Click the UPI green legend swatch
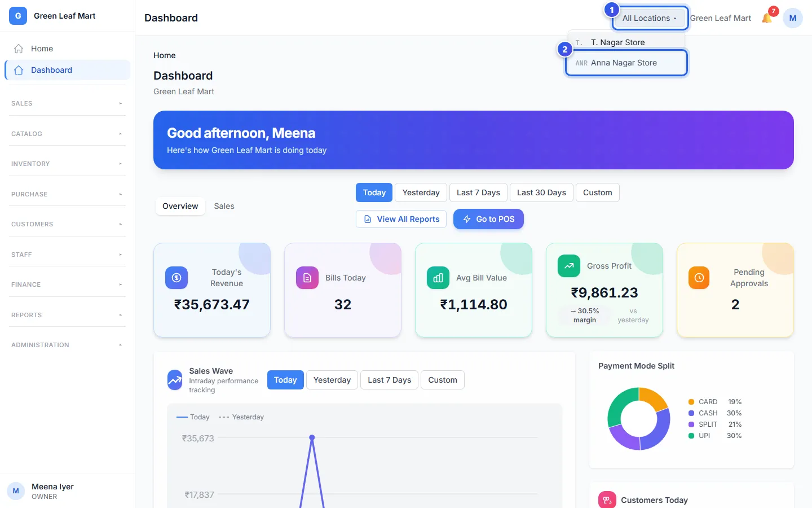The height and width of the screenshot is (508, 812). 691,436
